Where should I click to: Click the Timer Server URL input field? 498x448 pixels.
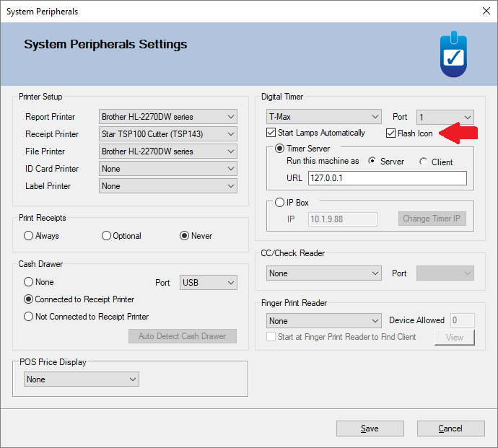click(387, 178)
